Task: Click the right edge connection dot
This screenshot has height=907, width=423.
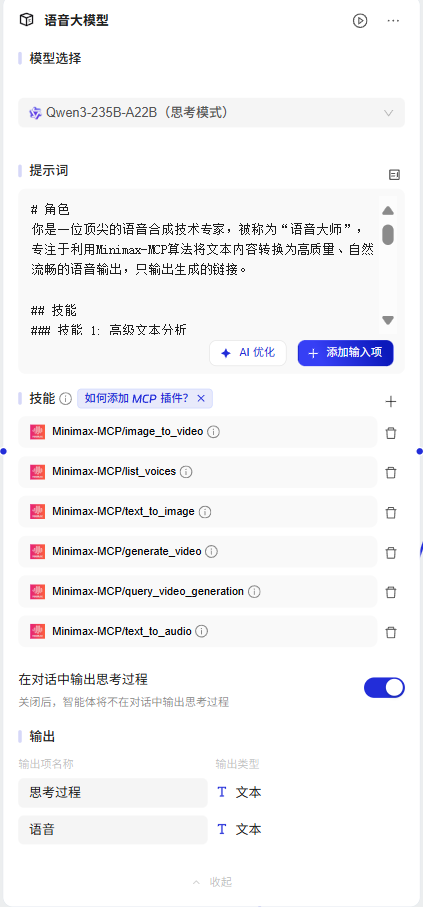Action: (x=420, y=451)
